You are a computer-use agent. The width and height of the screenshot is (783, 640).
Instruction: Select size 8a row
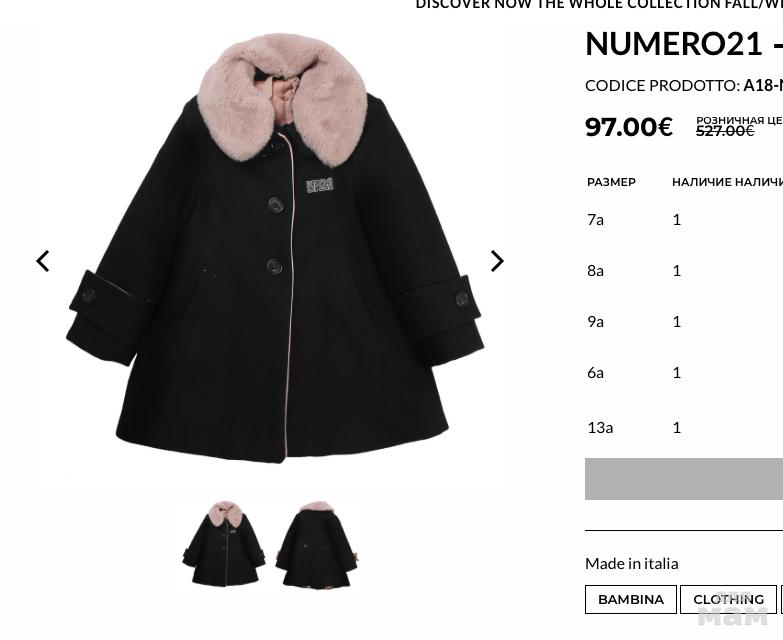tap(684, 271)
